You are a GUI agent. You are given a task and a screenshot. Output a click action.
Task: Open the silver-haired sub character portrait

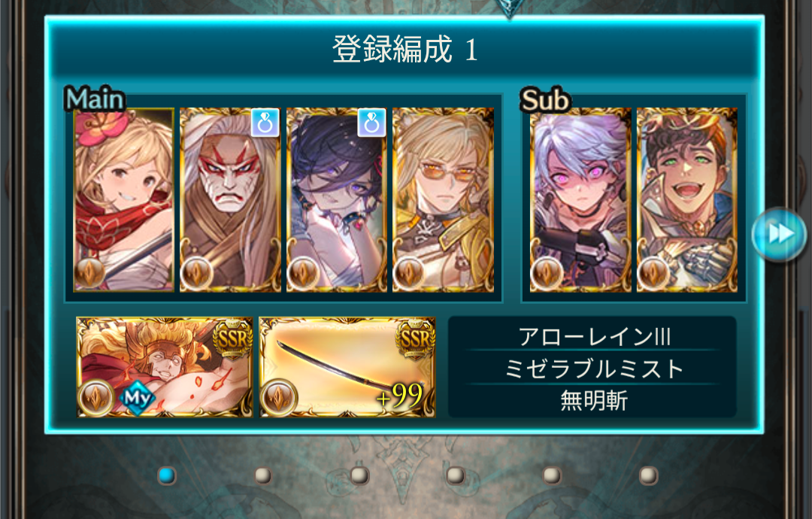(x=580, y=200)
